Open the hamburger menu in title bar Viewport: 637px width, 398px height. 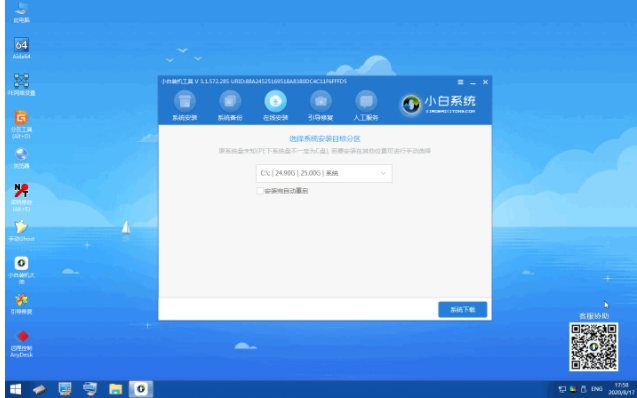tap(460, 82)
